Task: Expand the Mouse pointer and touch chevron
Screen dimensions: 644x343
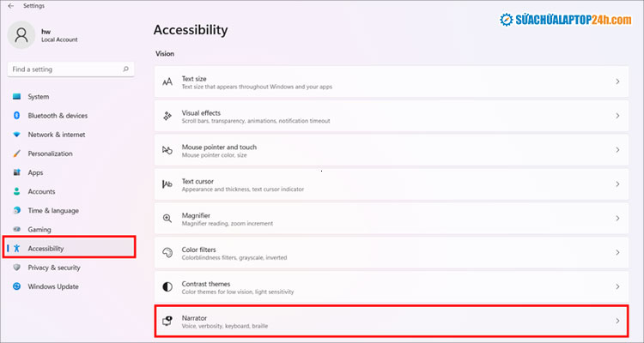Action: pyautogui.click(x=617, y=150)
